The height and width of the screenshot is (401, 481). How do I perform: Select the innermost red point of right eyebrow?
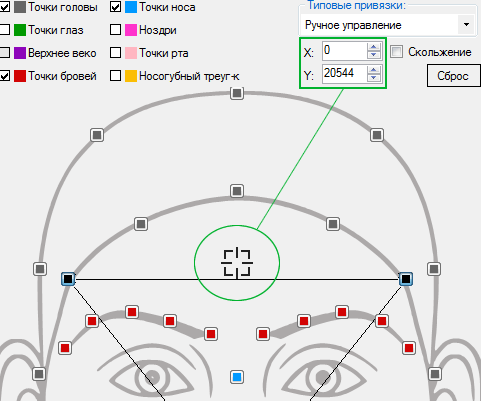263,334
